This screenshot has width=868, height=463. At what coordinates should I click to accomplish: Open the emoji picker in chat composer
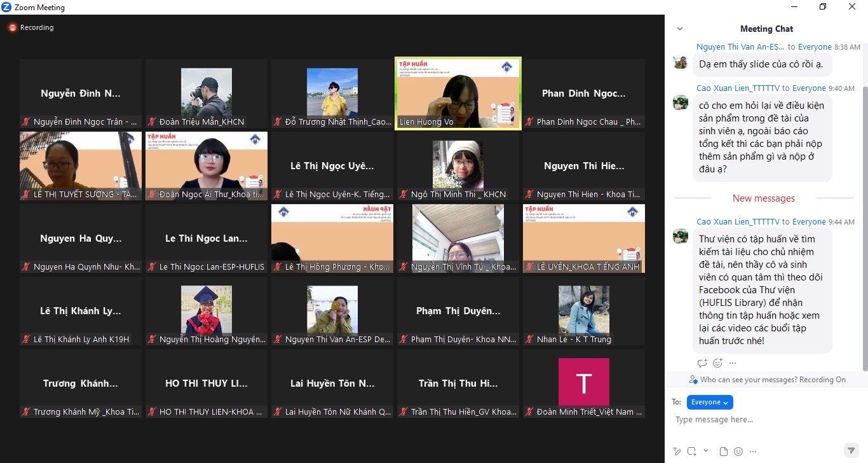click(738, 452)
